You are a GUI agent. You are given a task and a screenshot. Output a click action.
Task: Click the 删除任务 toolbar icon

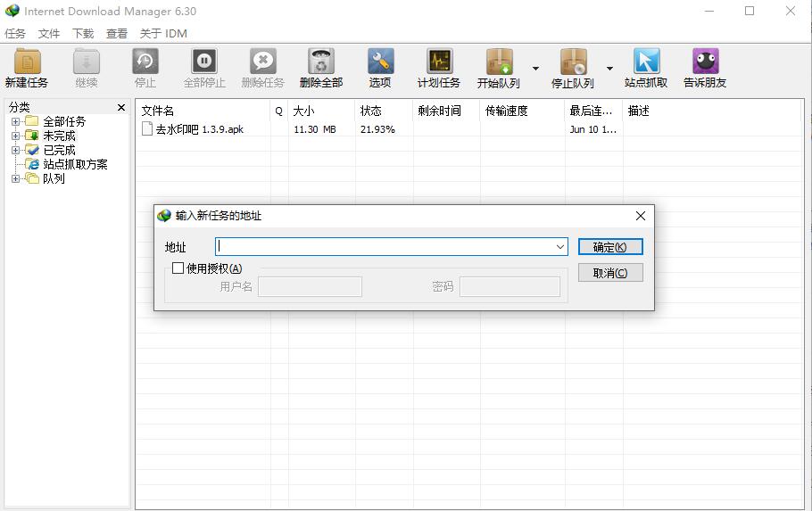(263, 62)
